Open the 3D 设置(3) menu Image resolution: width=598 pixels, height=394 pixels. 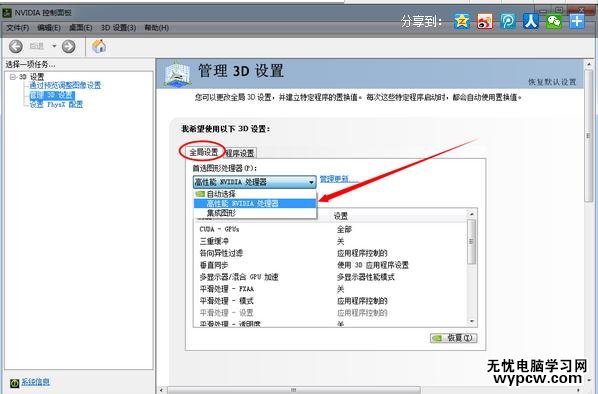coord(118,28)
